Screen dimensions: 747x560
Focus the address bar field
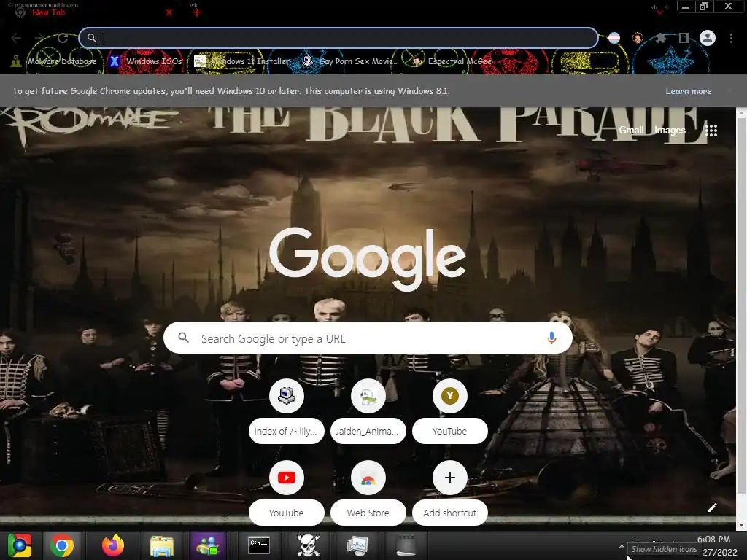(x=338, y=38)
